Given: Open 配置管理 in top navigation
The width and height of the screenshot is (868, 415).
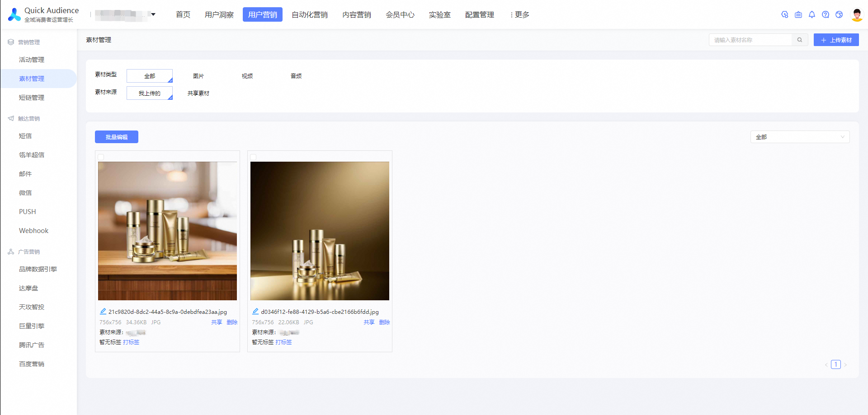Looking at the screenshot, I should click(x=480, y=14).
